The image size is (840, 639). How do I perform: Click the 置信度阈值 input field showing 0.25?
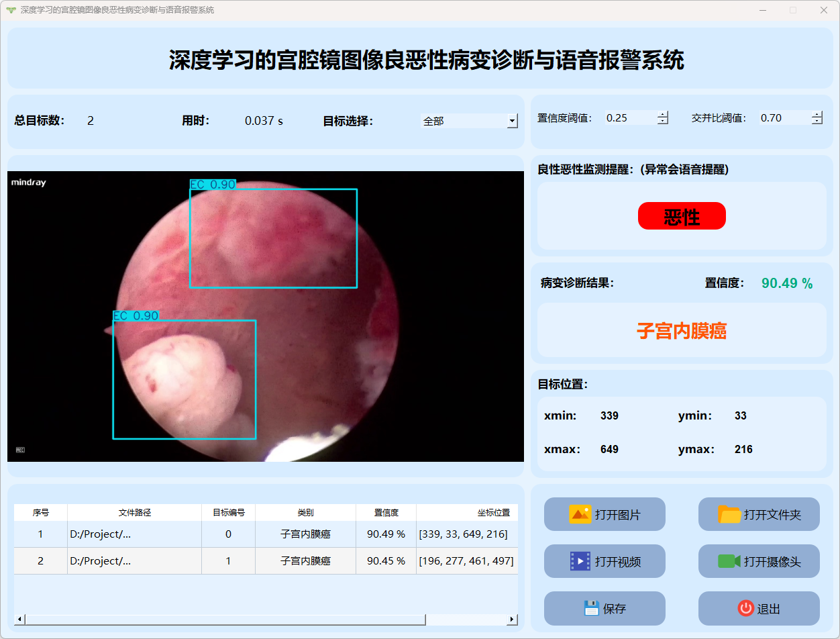click(x=629, y=118)
